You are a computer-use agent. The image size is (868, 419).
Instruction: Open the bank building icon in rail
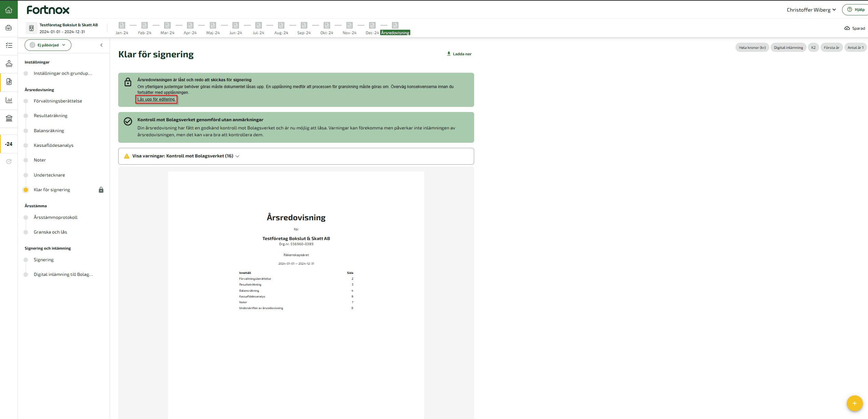click(9, 118)
